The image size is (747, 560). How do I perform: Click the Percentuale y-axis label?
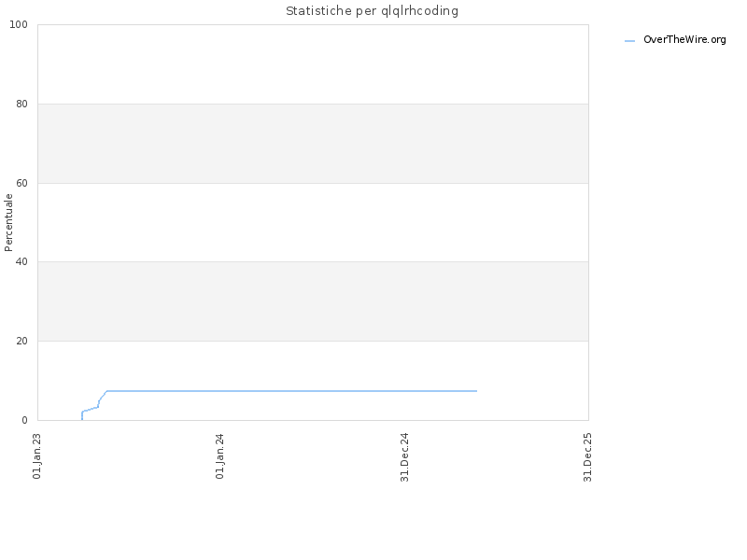point(8,222)
